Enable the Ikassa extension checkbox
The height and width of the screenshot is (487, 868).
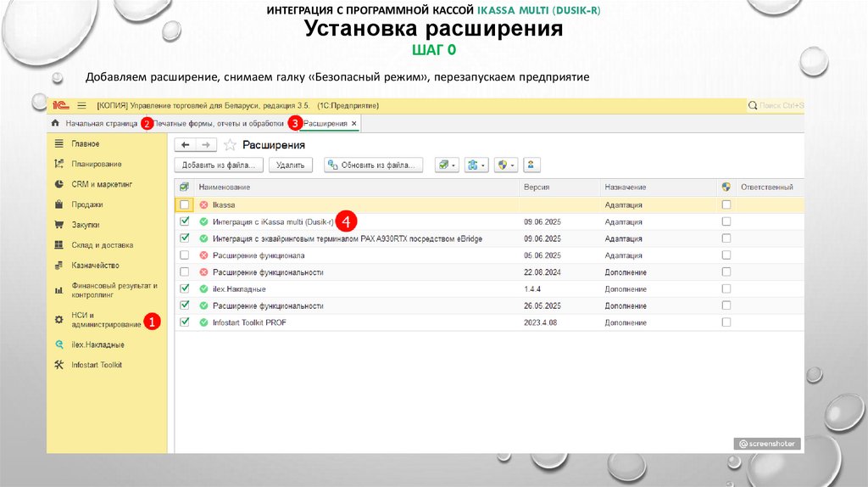tap(184, 204)
